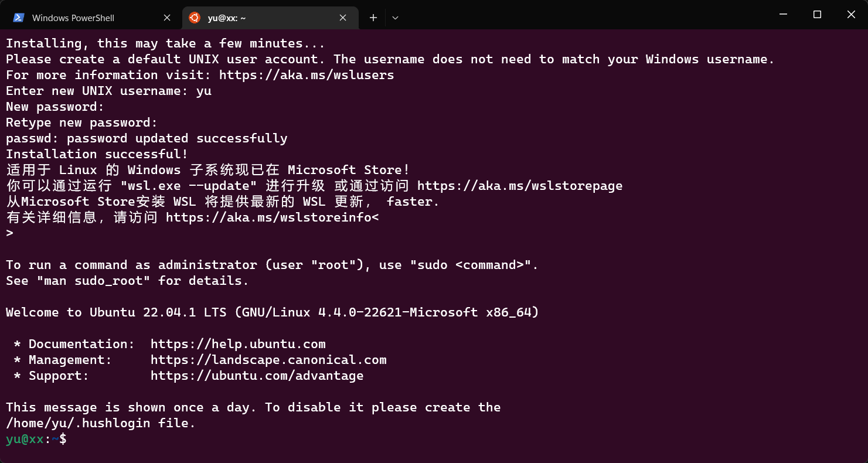The image size is (868, 463).
Task: Open a new tab with plus button
Action: [x=373, y=18]
